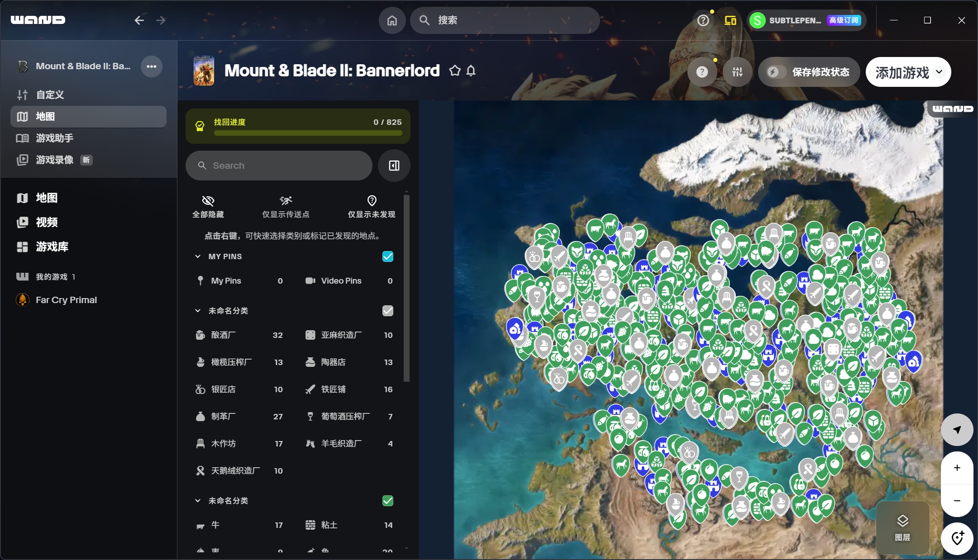Click the add custom pin icon
Screen dimensions: 978x560
click(957, 538)
